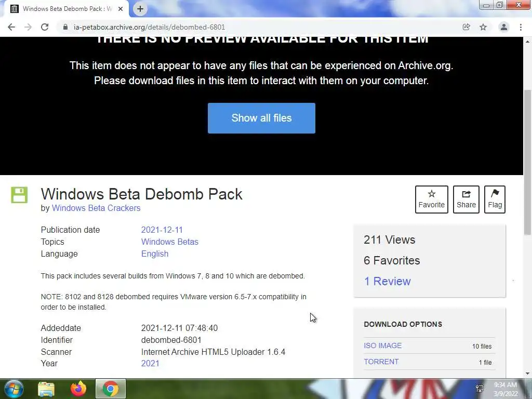The width and height of the screenshot is (532, 399).
Task: Open the Year 2021 link
Action: pyautogui.click(x=150, y=363)
